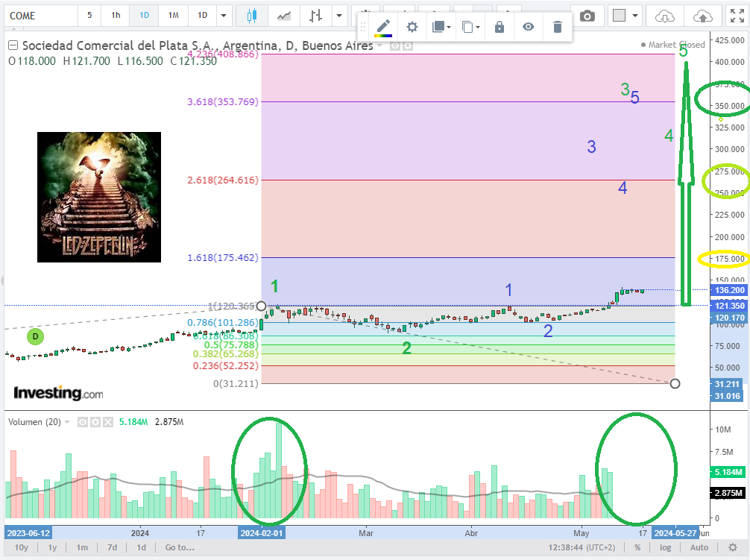Click the Market Closed status indicator
Viewport: 750px width, 560px height.
(673, 45)
